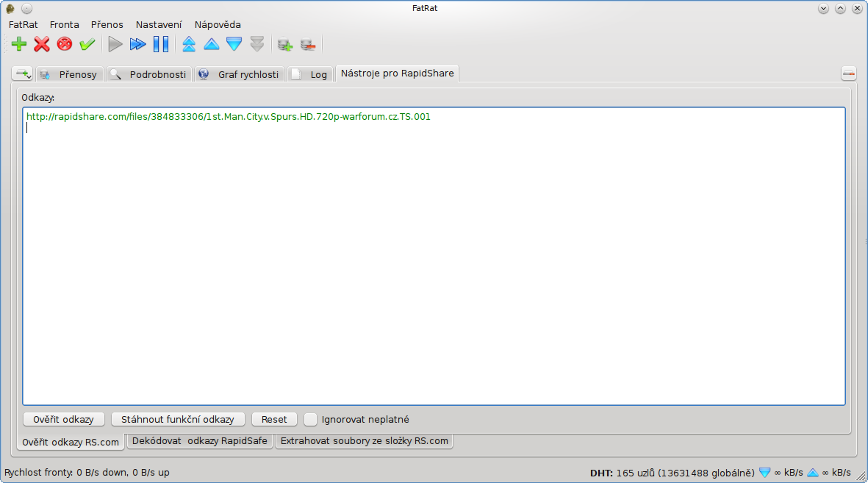Screen dimensions: 868x483
Task: Select the Ověřit odkazy RS.com bottom tab
Action: 71,442
